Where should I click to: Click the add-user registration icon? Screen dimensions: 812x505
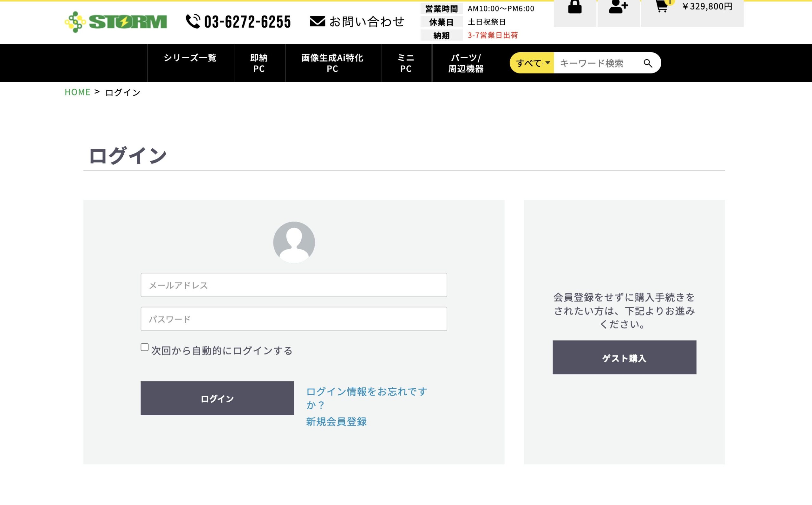click(618, 7)
